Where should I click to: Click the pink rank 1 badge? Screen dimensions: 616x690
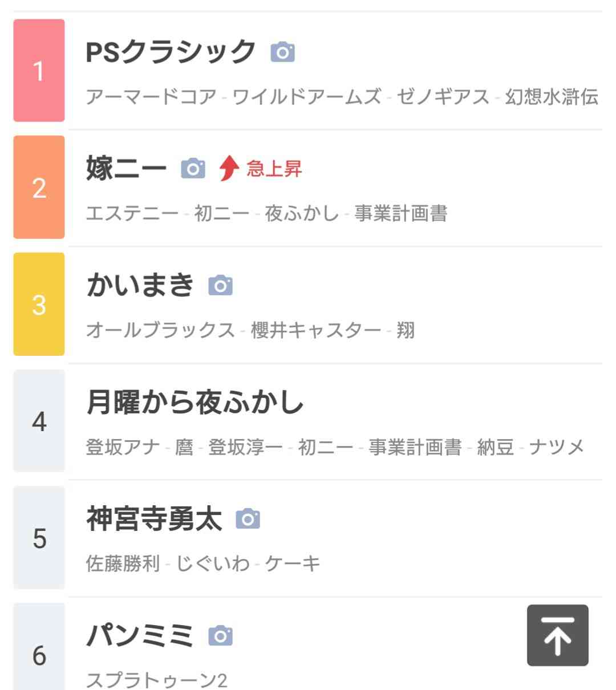39,70
